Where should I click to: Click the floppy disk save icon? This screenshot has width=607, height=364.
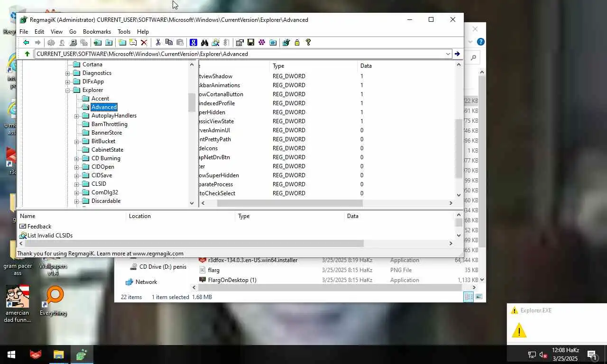(x=251, y=43)
